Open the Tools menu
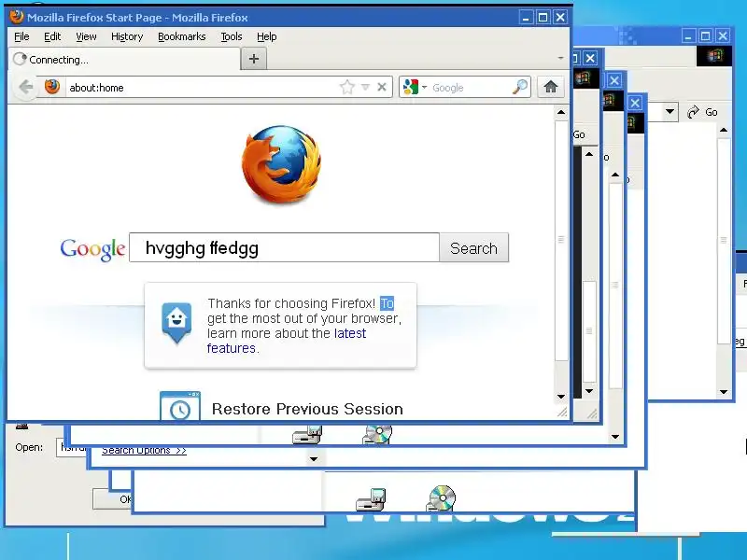Image resolution: width=747 pixels, height=560 pixels. 231,36
